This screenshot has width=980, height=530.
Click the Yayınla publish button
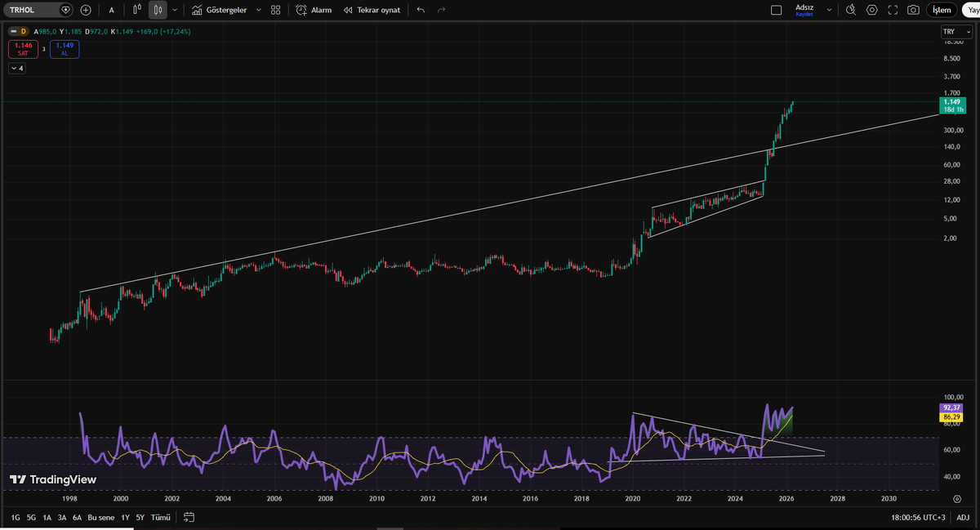(x=969, y=10)
